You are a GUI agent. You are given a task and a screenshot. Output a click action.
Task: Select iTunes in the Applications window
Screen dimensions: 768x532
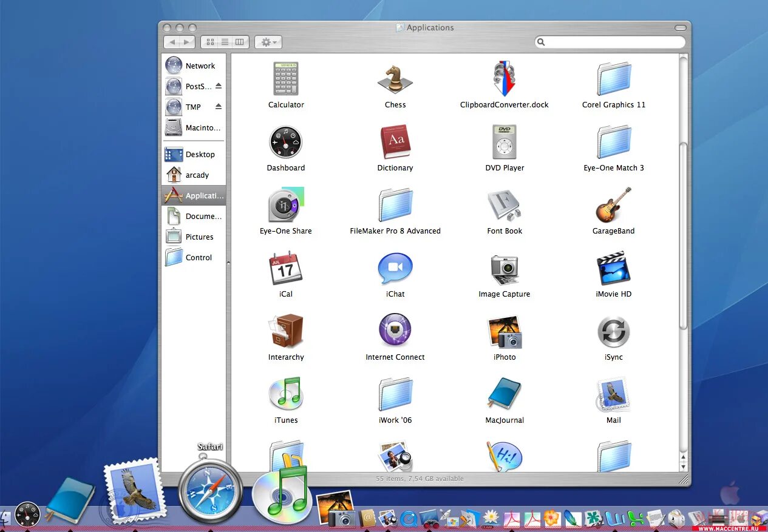coord(285,394)
